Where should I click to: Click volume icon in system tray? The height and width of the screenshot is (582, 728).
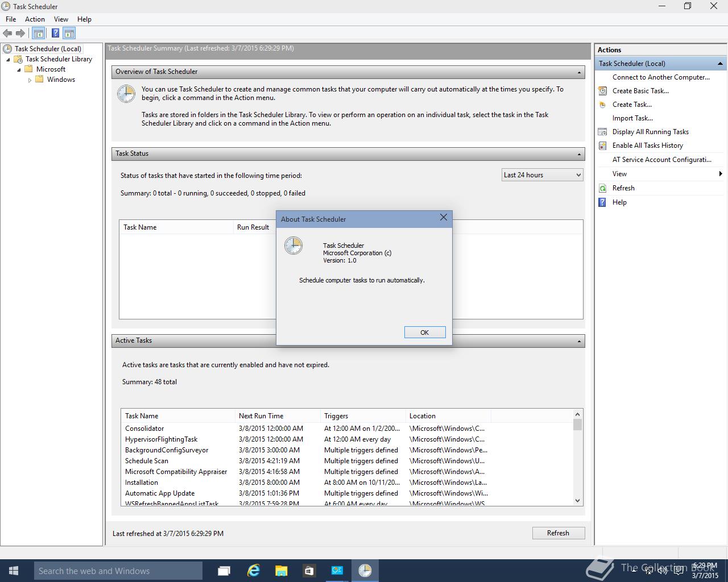click(661, 571)
